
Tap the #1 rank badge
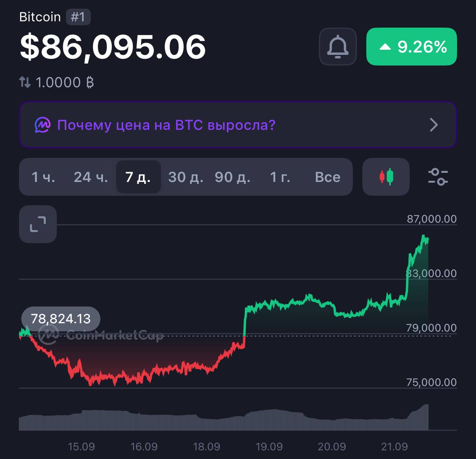click(x=78, y=17)
